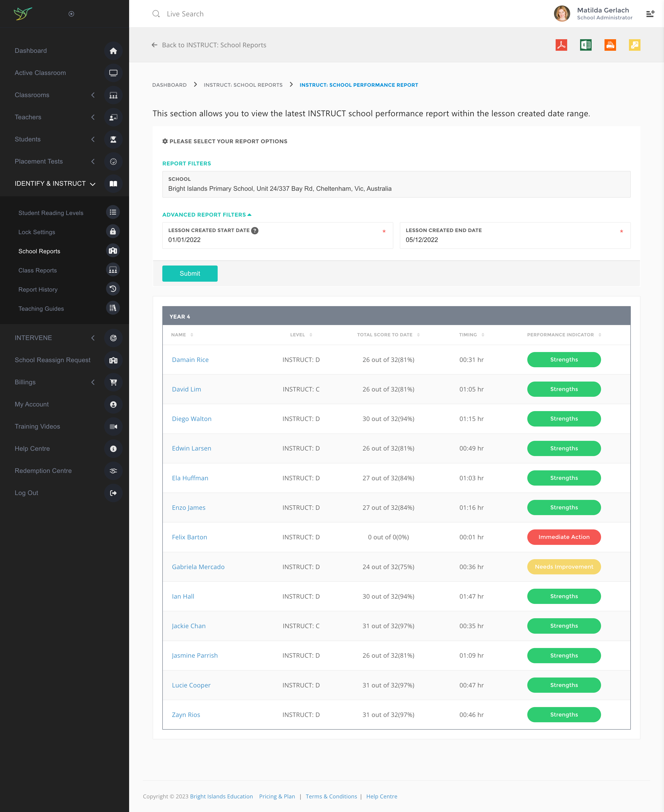Viewport: 664px width, 812px height.
Task: Export report as PDF icon
Action: coord(561,45)
